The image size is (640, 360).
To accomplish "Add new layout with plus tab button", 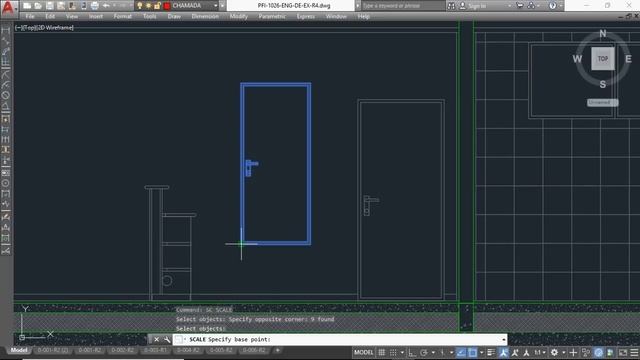I will tap(278, 350).
